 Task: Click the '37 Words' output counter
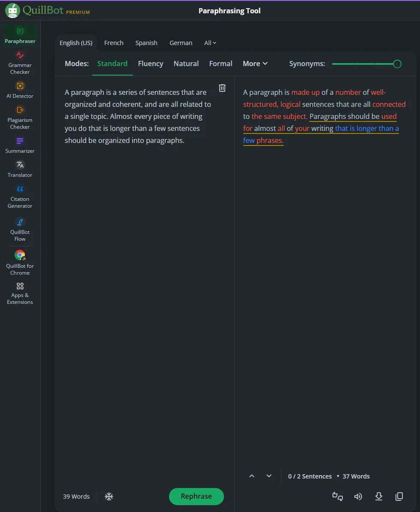point(356,476)
